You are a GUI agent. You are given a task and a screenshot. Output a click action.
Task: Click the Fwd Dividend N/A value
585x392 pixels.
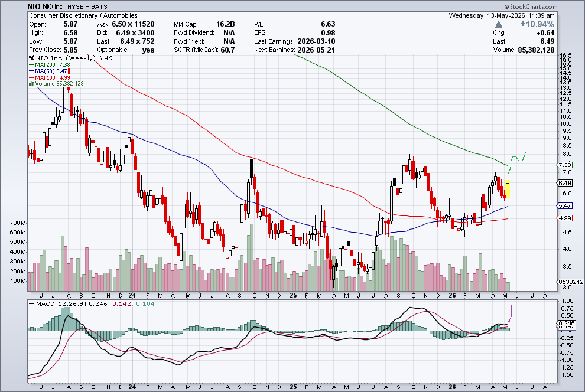229,33
